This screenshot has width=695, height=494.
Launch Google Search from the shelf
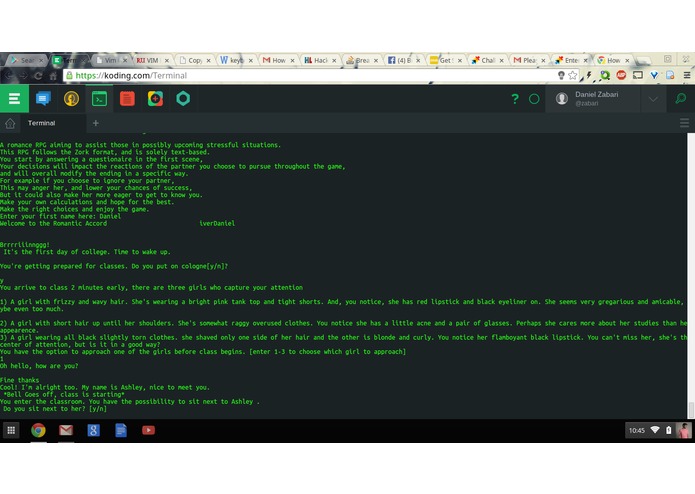(94, 430)
